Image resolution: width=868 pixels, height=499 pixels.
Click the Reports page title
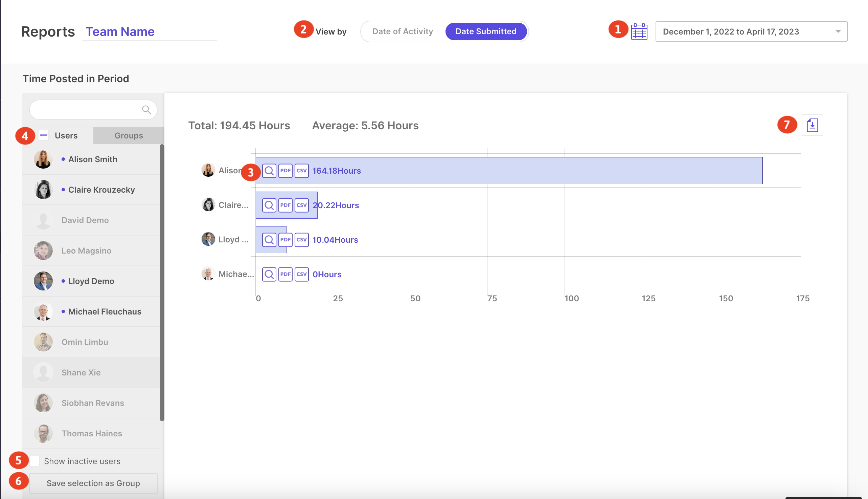pos(48,31)
